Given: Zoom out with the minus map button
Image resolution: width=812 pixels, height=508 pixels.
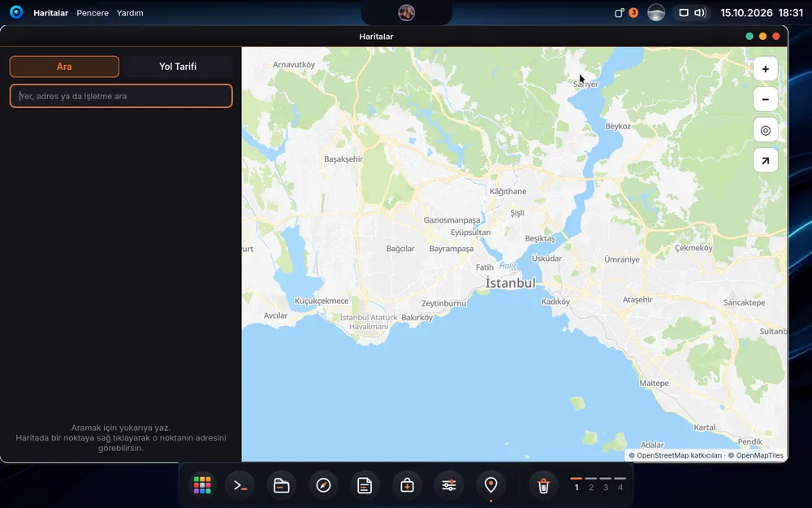Looking at the screenshot, I should tap(766, 99).
